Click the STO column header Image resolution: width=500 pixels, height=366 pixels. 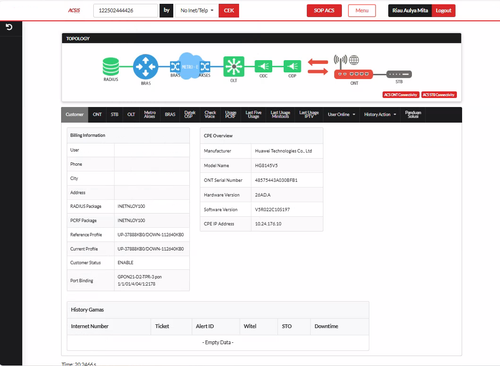click(x=287, y=326)
